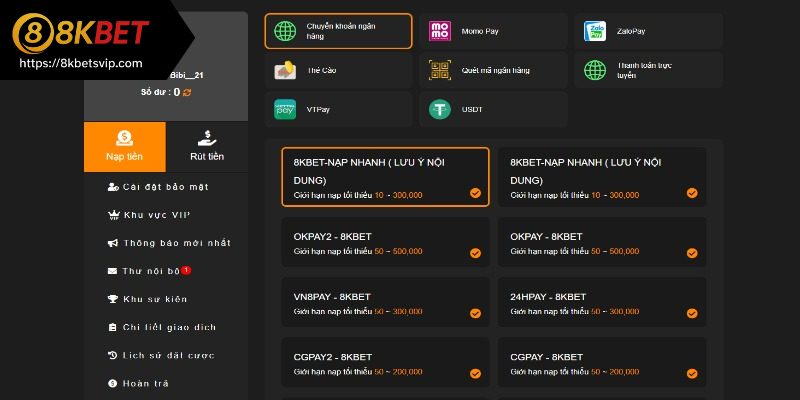Open Thư nội bộ menu item
The width and height of the screenshot is (800, 400).
click(166, 271)
